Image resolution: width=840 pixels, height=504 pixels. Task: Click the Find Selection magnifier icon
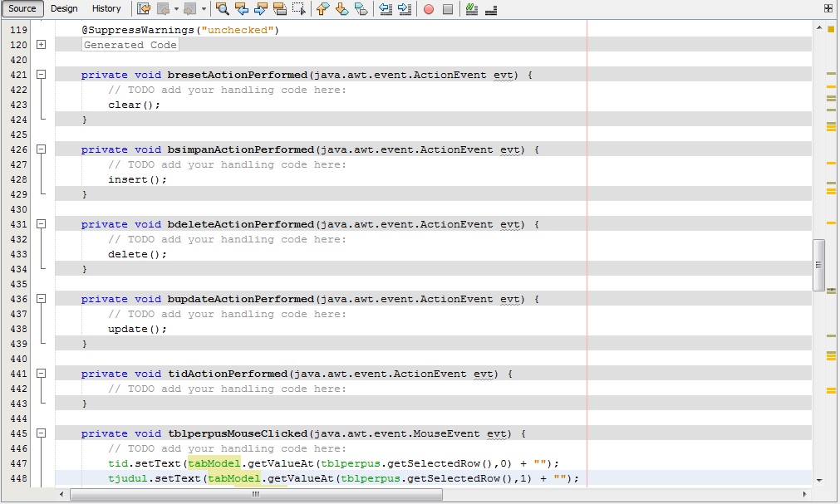click(223, 9)
